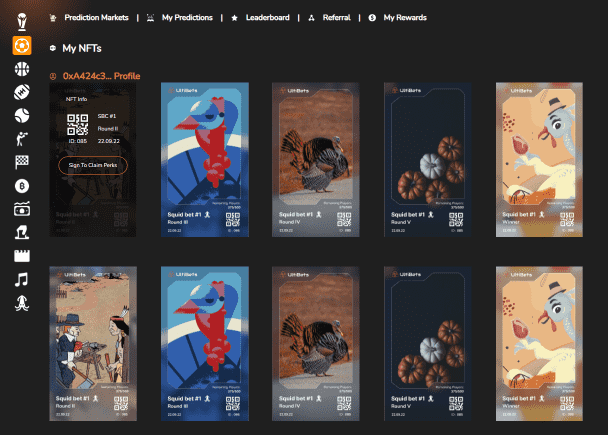Image resolution: width=608 pixels, height=435 pixels.
Task: Select lower row Round IV turkey photo card
Action: [316, 344]
